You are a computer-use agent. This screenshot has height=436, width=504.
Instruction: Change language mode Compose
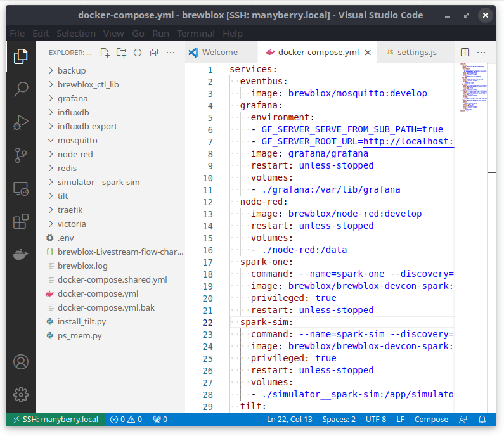click(431, 420)
